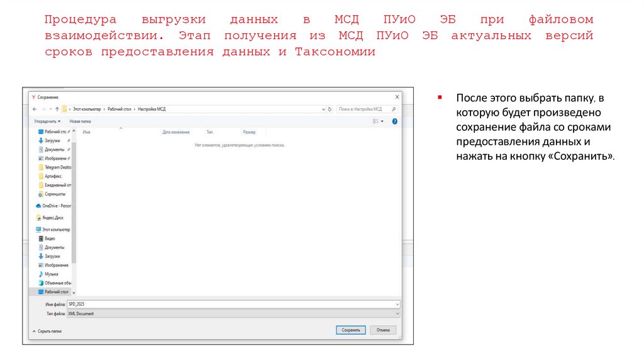Open the address bar previous locations dropdown
This screenshot has height=361, width=644.
click(323, 109)
